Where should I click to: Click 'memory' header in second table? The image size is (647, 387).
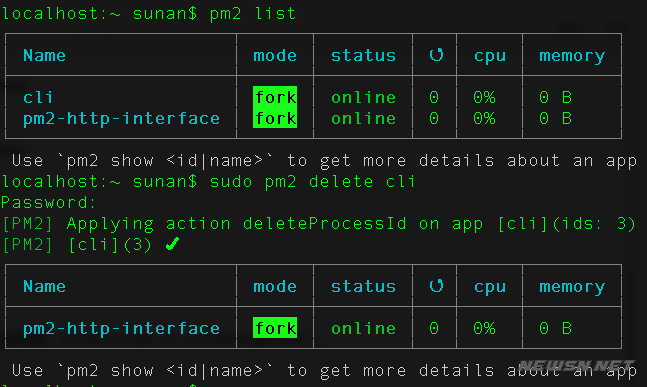coord(572,287)
